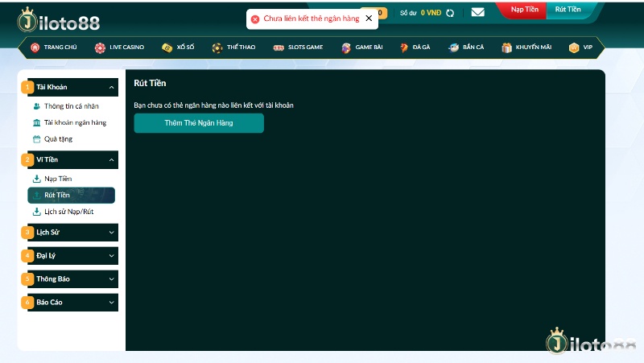Open Lịch sử Nạp/Rút history
The width and height of the screenshot is (644, 363).
(69, 212)
